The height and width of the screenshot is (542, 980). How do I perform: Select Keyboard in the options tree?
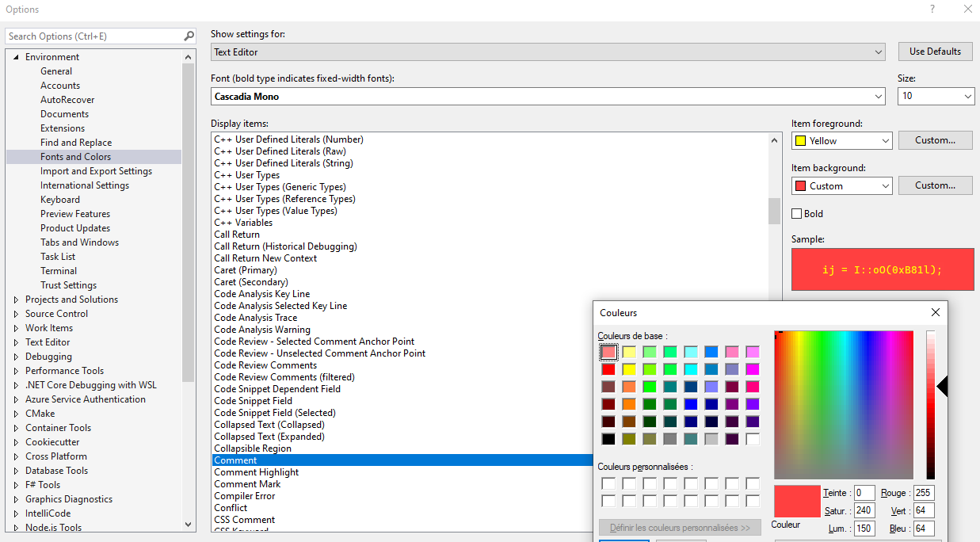pos(60,200)
